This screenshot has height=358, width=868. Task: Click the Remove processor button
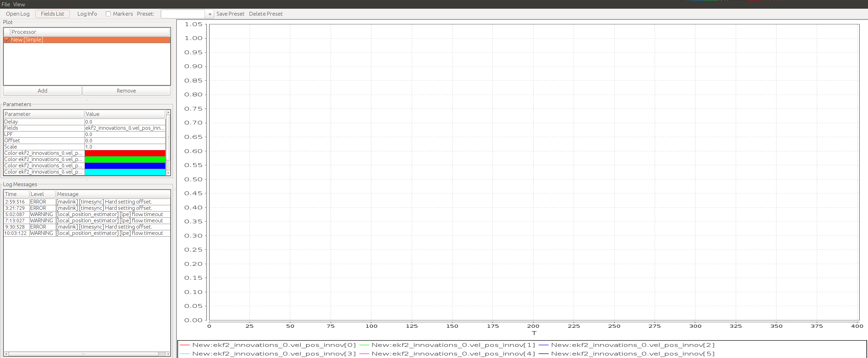click(x=126, y=91)
